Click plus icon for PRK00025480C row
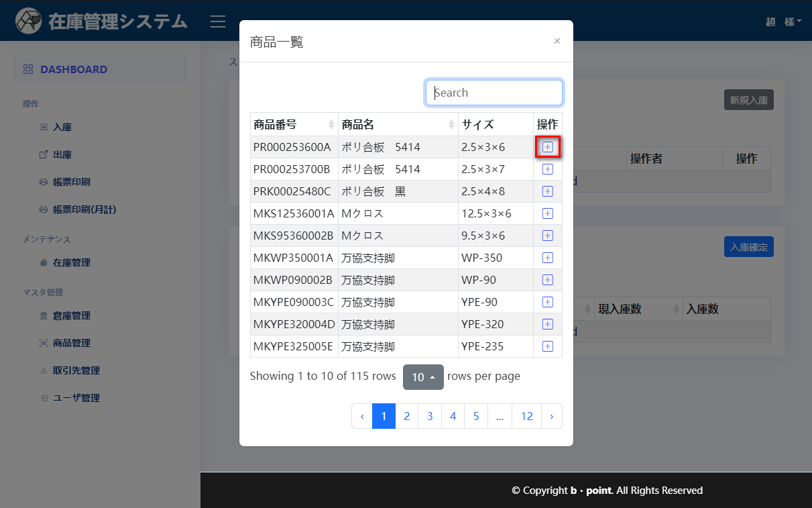This screenshot has width=812, height=508. coord(547,191)
